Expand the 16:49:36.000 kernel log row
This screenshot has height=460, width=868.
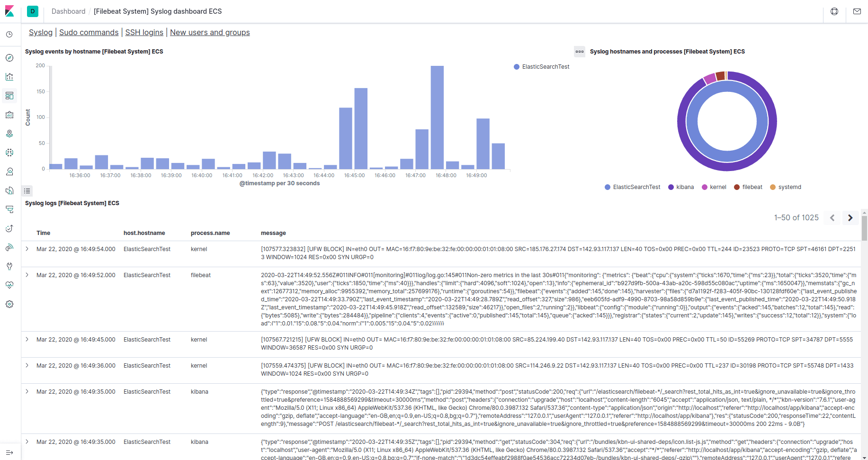pyautogui.click(x=27, y=365)
